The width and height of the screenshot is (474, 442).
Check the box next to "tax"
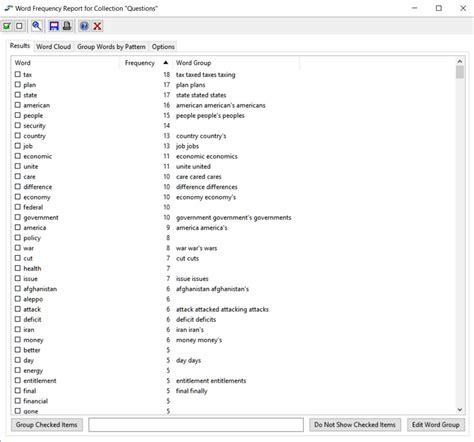pos(18,74)
